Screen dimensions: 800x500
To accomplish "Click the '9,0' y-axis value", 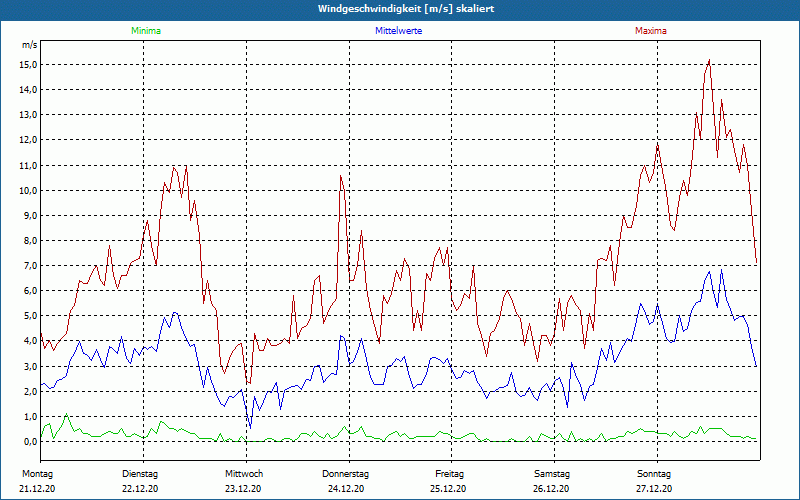I will coord(30,215).
